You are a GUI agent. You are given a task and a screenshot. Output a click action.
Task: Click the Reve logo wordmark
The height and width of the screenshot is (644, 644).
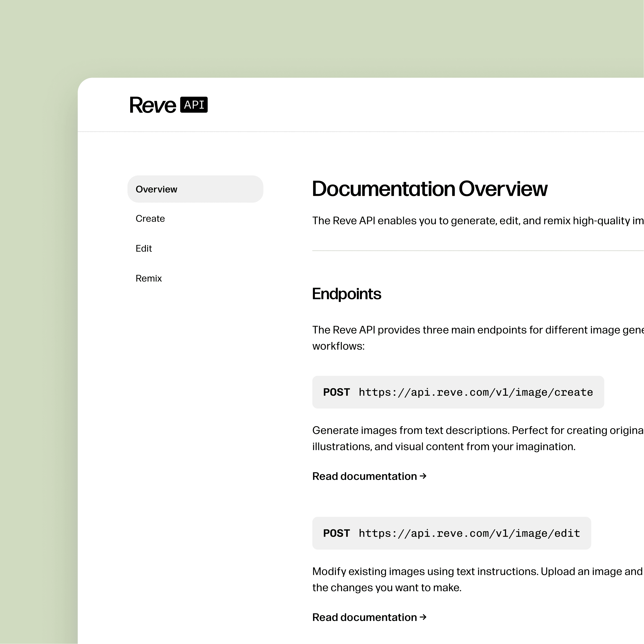[153, 105]
